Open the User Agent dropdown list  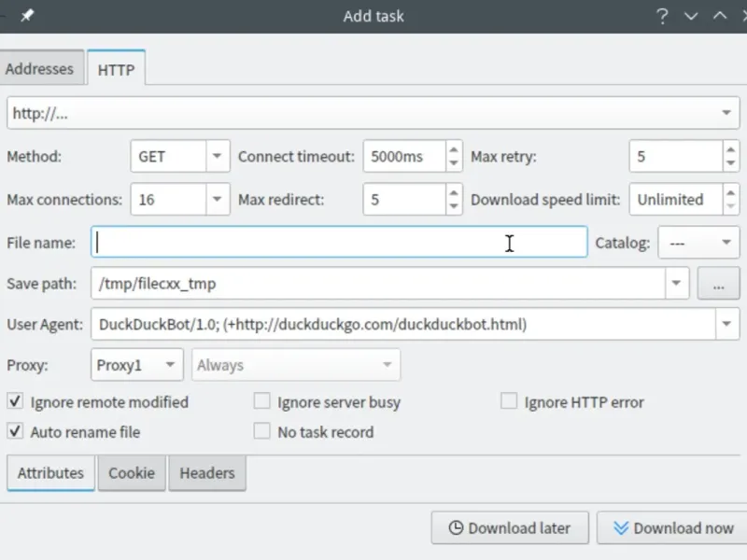coord(727,325)
